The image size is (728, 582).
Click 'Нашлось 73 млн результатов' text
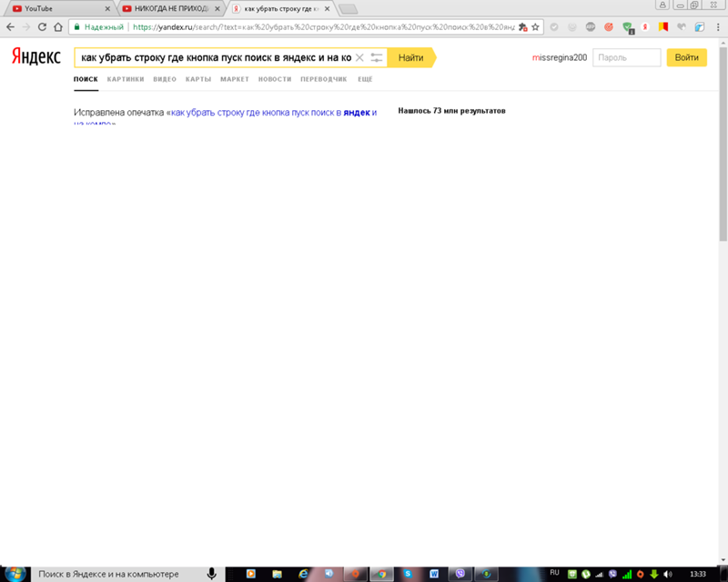451,110
